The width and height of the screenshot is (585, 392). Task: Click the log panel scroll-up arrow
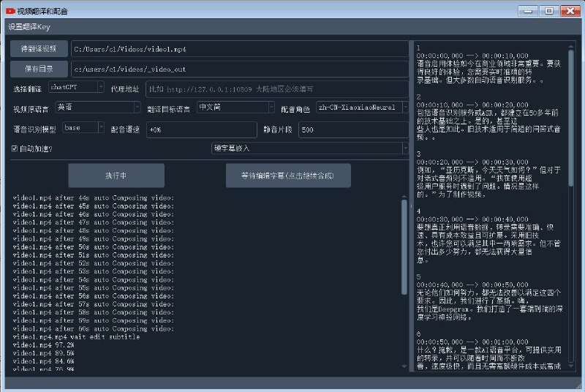404,196
